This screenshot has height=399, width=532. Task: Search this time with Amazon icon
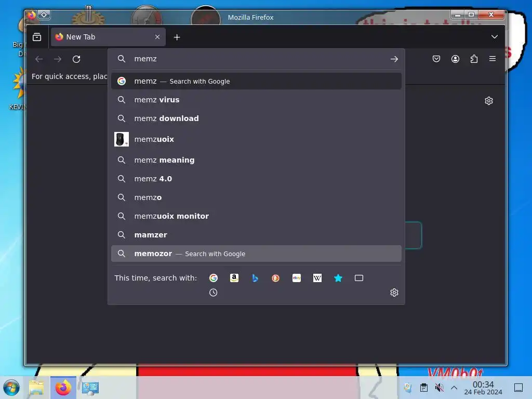tap(234, 278)
